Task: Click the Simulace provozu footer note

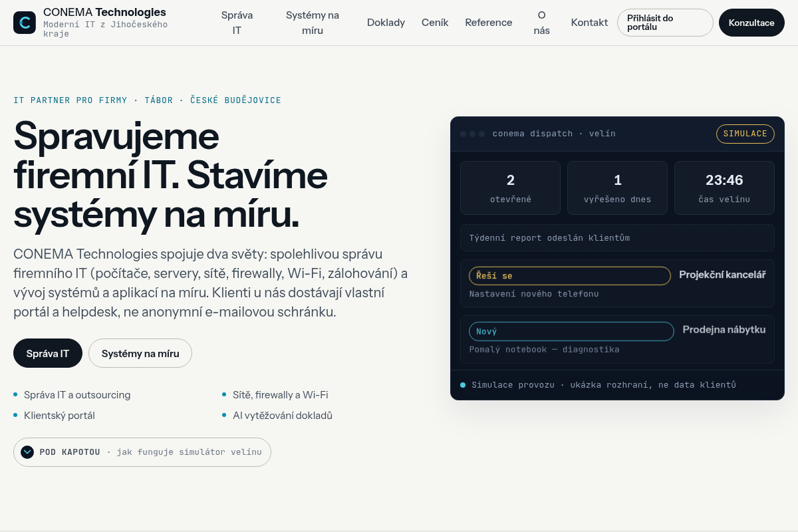Action: pos(604,385)
